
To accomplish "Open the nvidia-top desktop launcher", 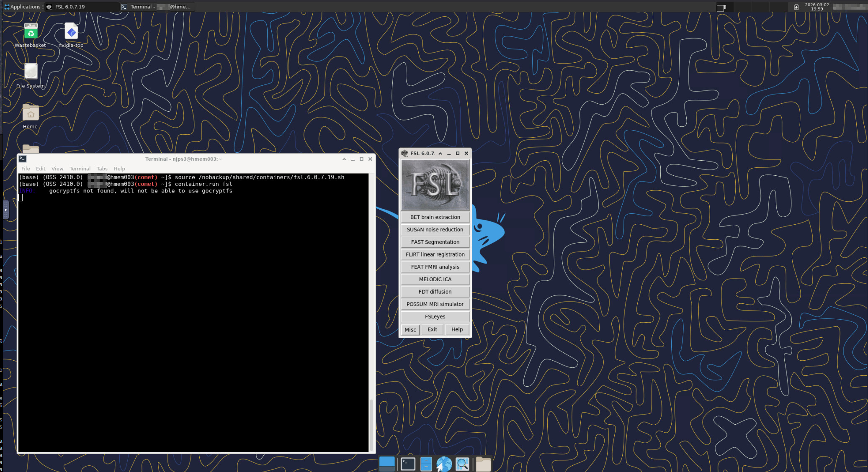I will [71, 32].
